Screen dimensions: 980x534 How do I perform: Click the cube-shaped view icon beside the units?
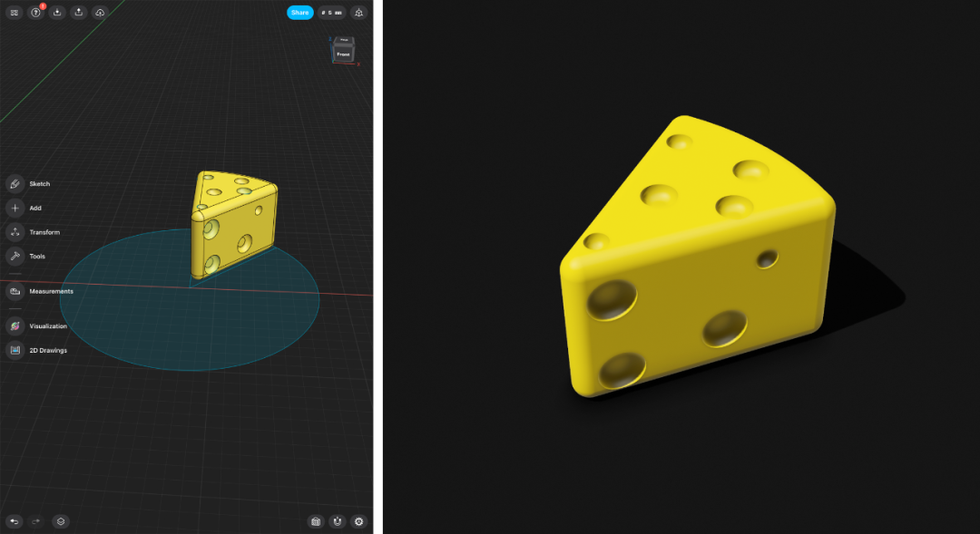[358, 13]
